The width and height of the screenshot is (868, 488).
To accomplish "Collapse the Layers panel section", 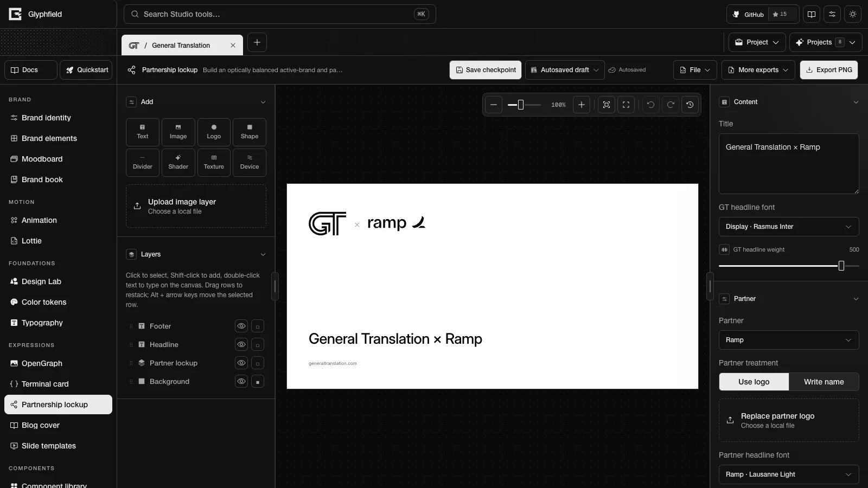I will pos(263,254).
